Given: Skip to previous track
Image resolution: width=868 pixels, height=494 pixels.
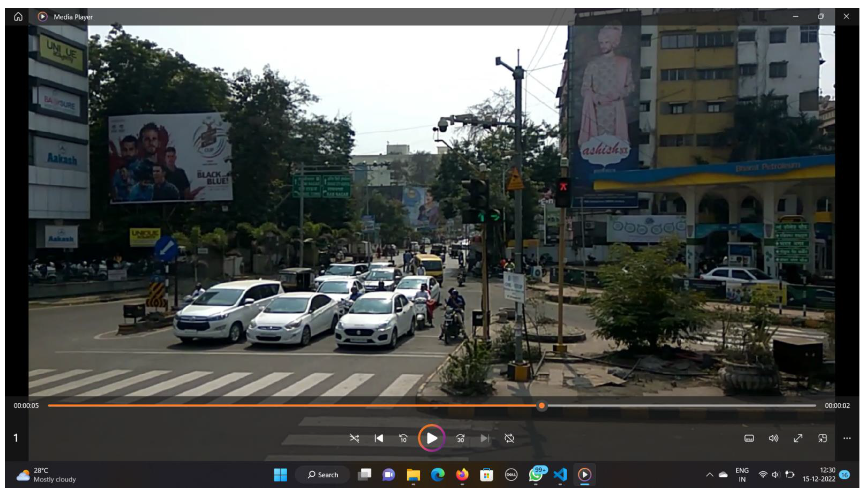Looking at the screenshot, I should [x=379, y=438].
